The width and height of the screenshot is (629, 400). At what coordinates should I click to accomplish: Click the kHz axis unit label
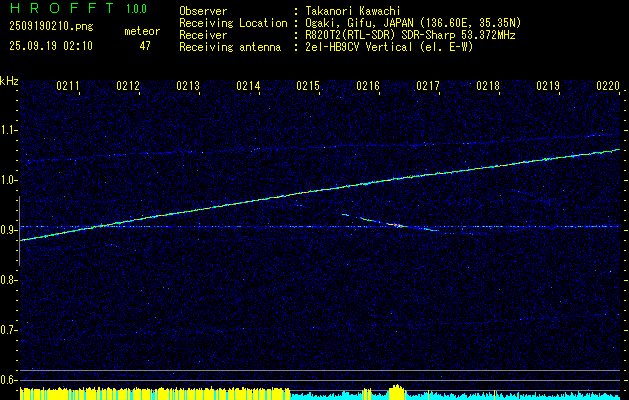click(9, 81)
